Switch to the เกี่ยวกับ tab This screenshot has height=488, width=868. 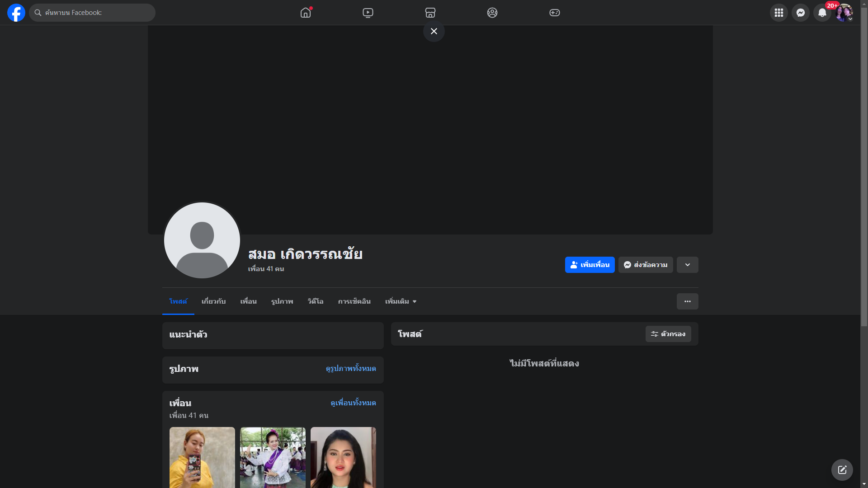coord(213,301)
